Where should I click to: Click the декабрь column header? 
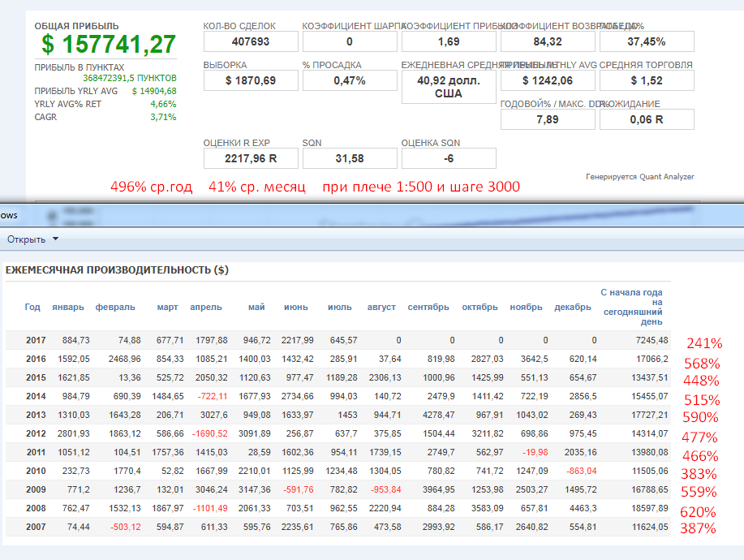[573, 307]
